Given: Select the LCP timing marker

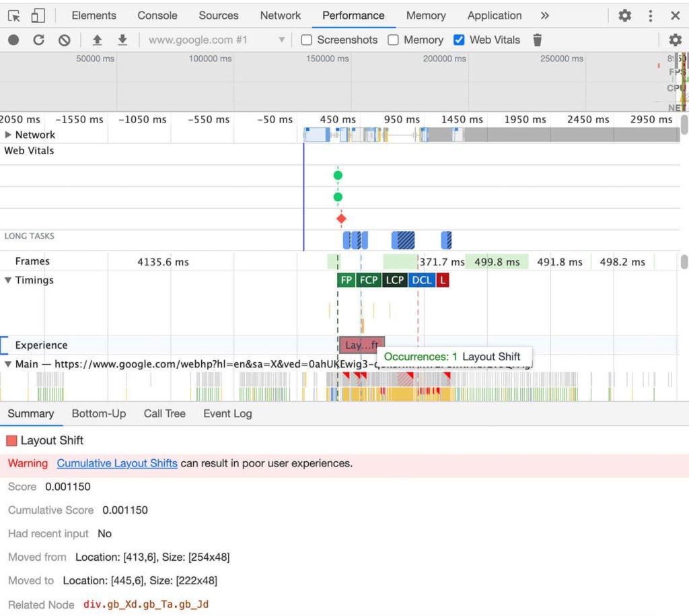Looking at the screenshot, I should click(394, 280).
